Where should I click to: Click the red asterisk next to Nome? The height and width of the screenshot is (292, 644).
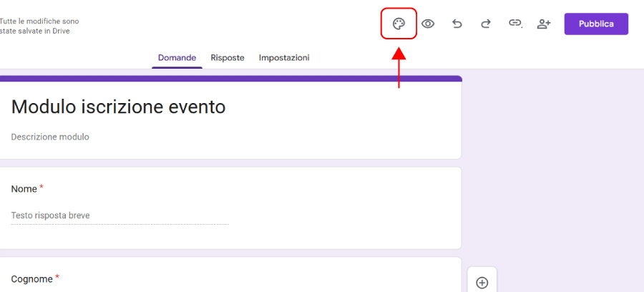tap(42, 188)
